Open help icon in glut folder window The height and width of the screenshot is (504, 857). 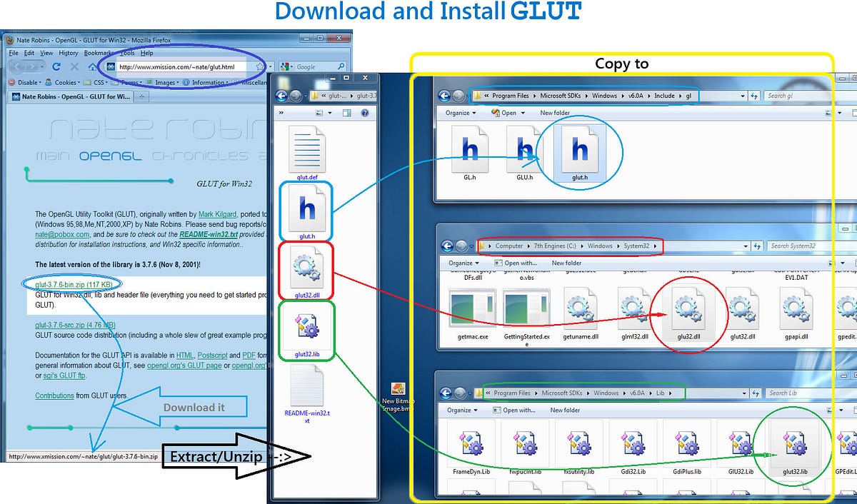364,113
